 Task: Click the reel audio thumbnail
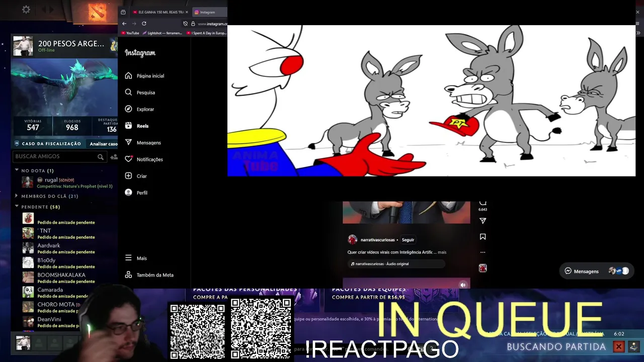[482, 268]
